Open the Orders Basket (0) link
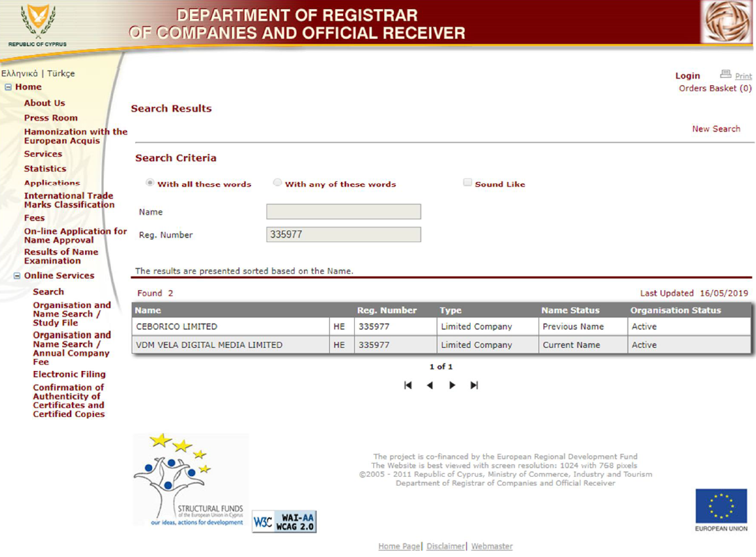756x557 pixels. [x=715, y=89]
